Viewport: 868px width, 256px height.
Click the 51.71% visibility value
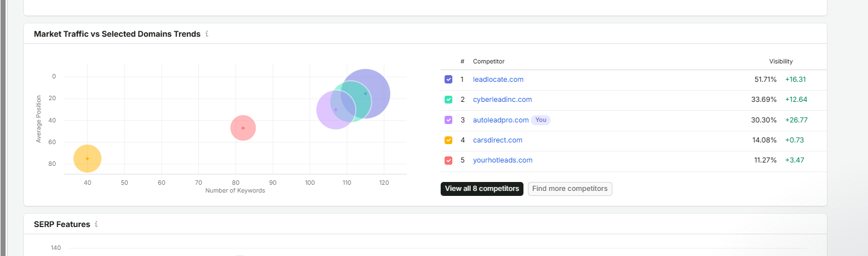tap(765, 80)
